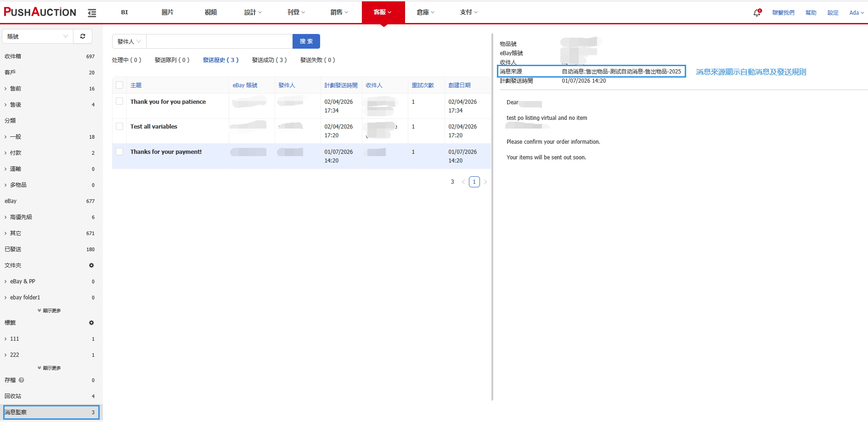Open tag settings gear icon
Image resolution: width=868 pixels, height=422 pixels.
click(x=91, y=323)
